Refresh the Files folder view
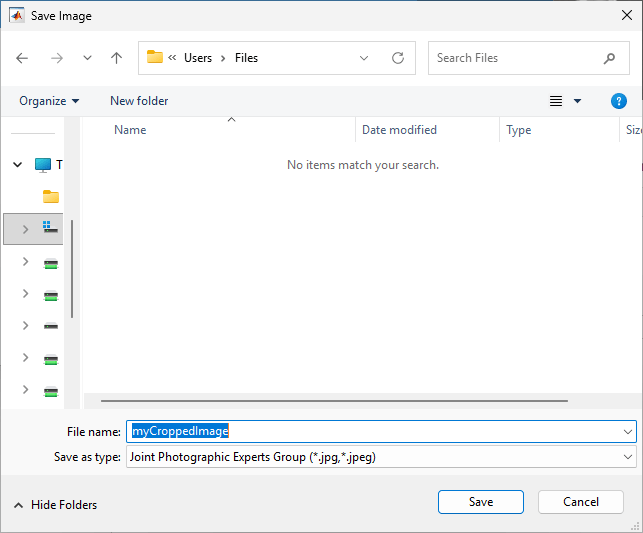The width and height of the screenshot is (643, 533). pos(397,58)
